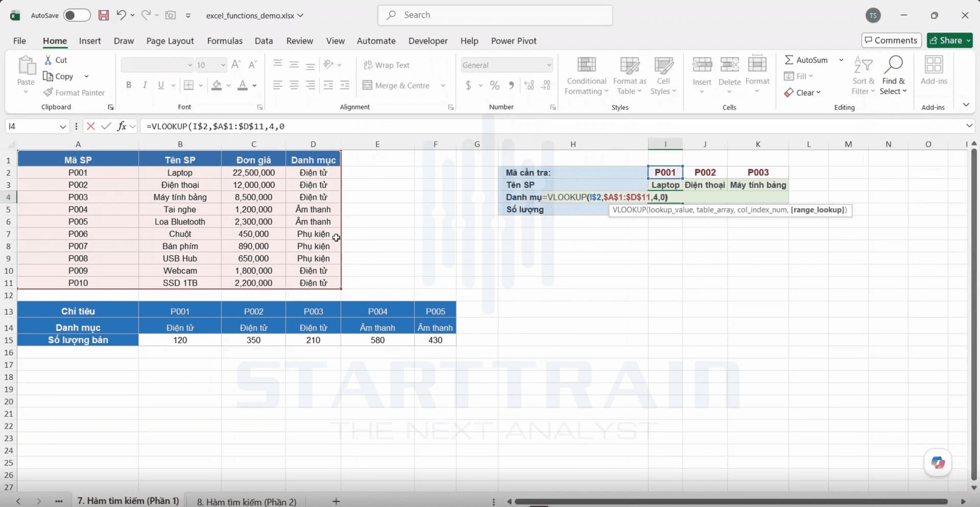Click the vertical scrollbar thumb

(x=973, y=315)
